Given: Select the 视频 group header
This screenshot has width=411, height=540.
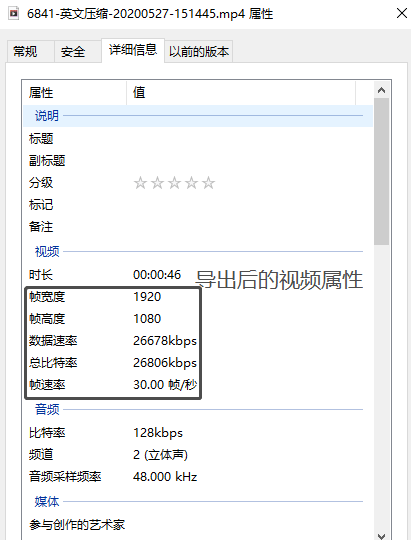Looking at the screenshot, I should (x=198, y=251).
